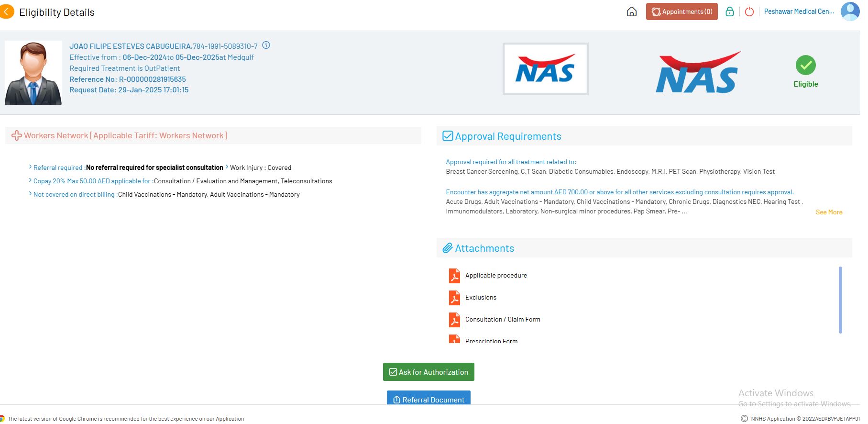Viewport: 868px width, 424px height.
Task: Click the Approval Requirements checkbox icon
Action: (x=448, y=136)
